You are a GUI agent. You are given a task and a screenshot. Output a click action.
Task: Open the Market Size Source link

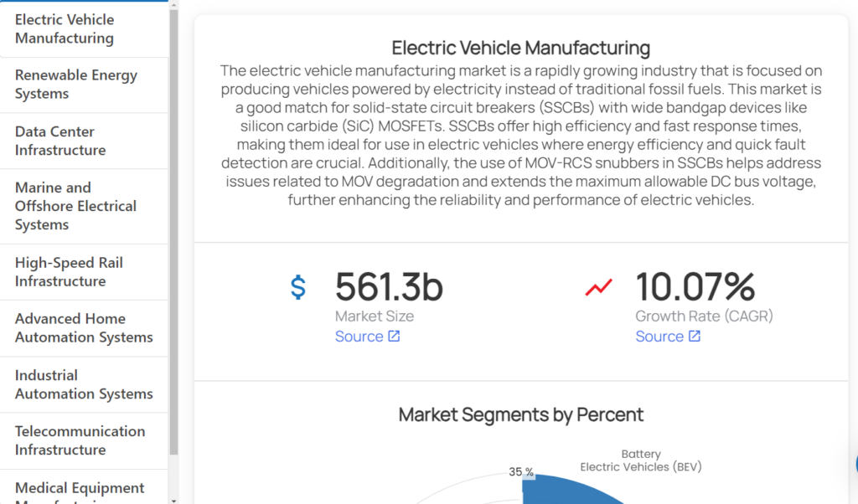(359, 337)
